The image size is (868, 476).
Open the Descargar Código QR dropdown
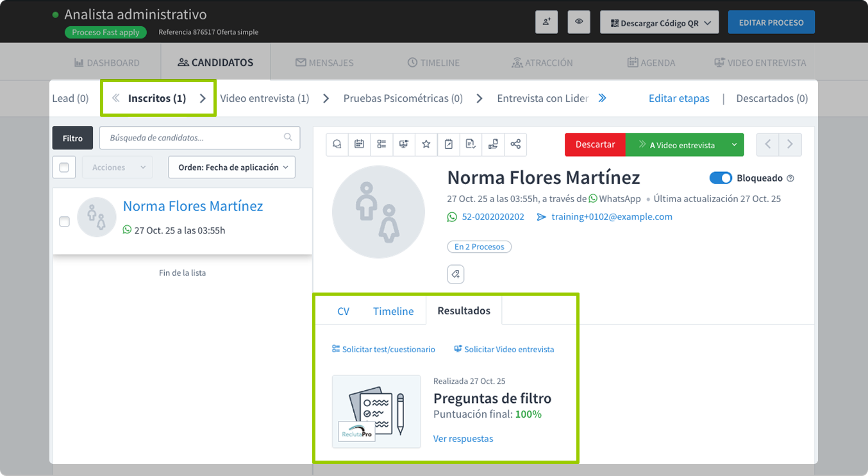[659, 22]
